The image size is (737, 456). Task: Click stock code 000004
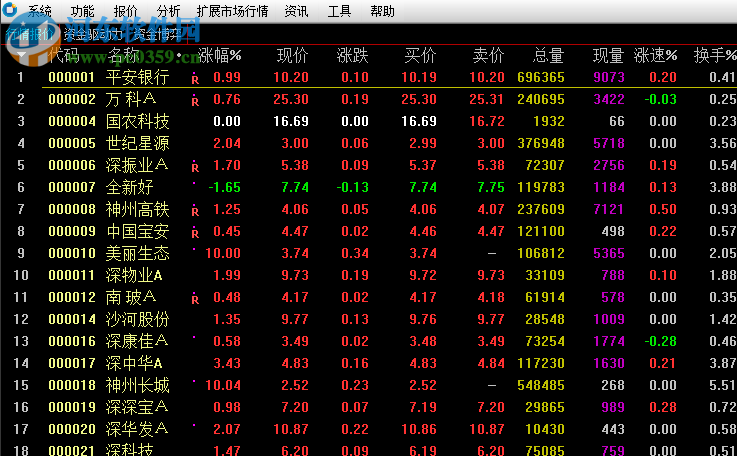click(x=72, y=121)
